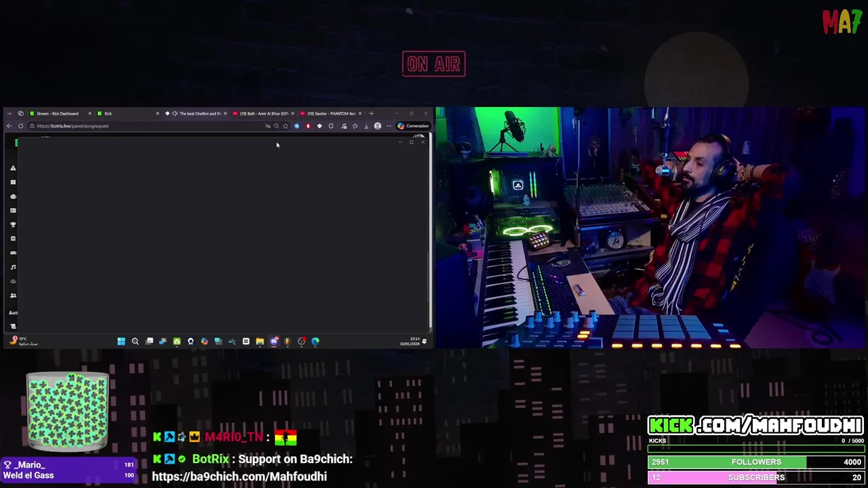Open the trophy icon in sidebar

13,224
